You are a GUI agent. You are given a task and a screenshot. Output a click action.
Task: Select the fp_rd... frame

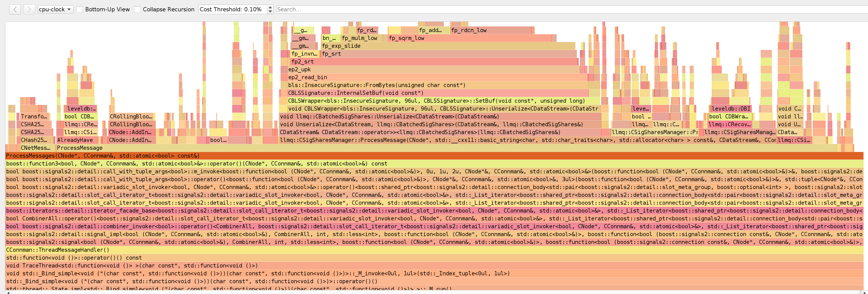367,30
